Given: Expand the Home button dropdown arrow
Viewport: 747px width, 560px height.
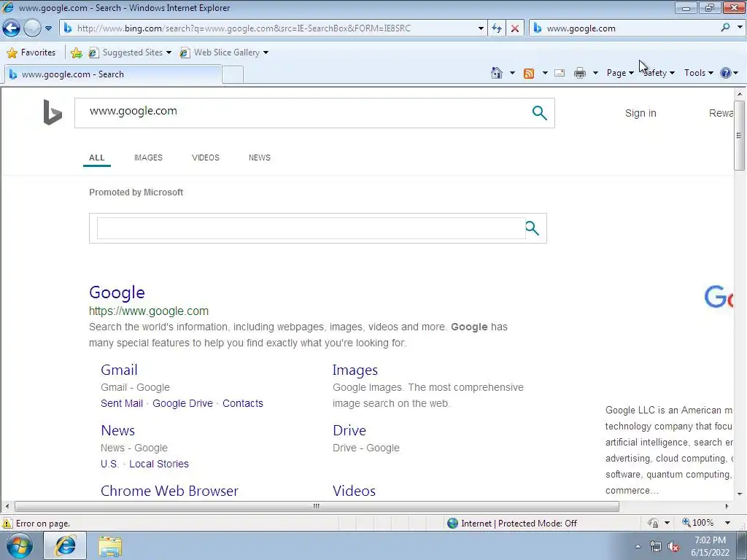Looking at the screenshot, I should (x=512, y=73).
